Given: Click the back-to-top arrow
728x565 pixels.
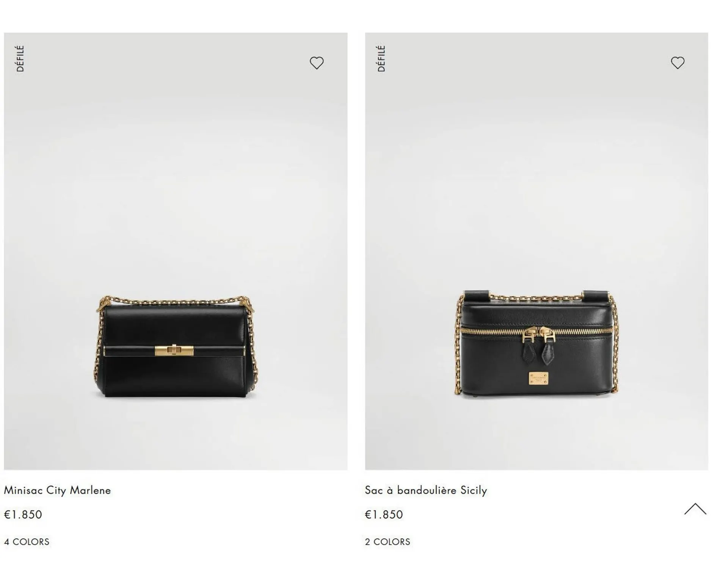Looking at the screenshot, I should (x=695, y=509).
